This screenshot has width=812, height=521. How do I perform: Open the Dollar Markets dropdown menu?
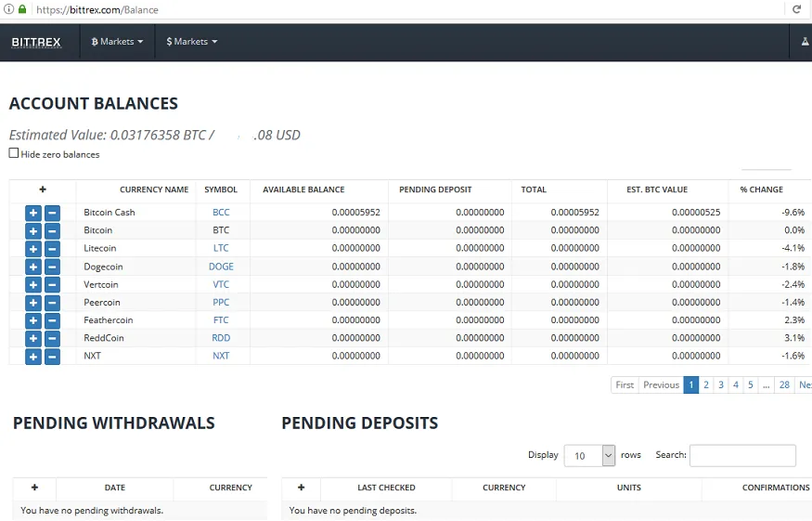coord(191,42)
